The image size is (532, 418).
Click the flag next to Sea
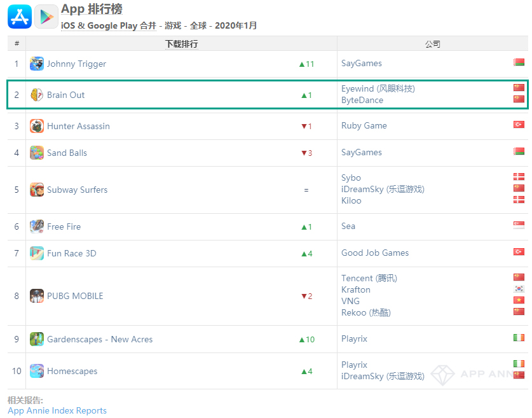tap(519, 225)
